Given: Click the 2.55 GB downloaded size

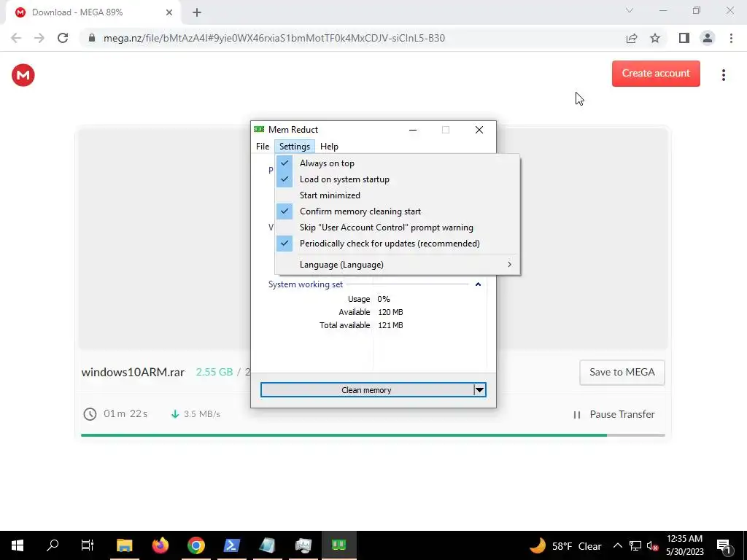Looking at the screenshot, I should point(214,373).
